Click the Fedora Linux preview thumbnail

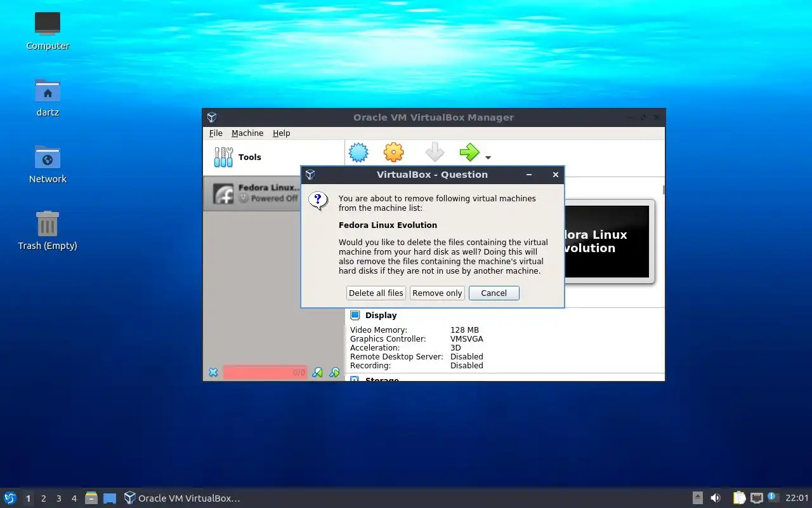click(606, 241)
